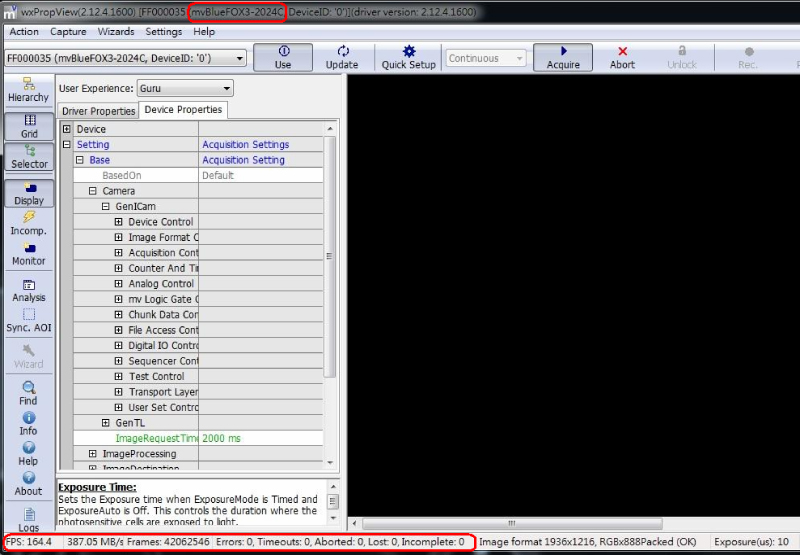
Task: Expand the Device Control tree node
Action: coord(118,222)
